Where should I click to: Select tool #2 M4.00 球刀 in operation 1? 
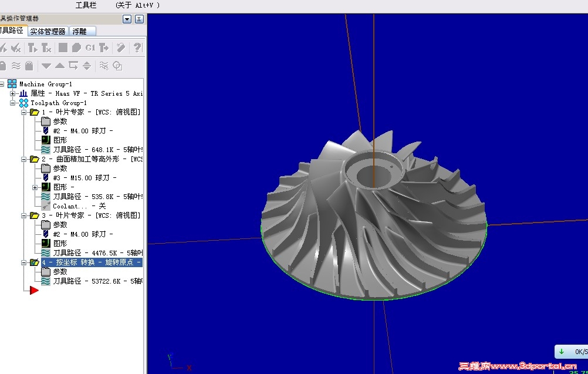coord(83,131)
